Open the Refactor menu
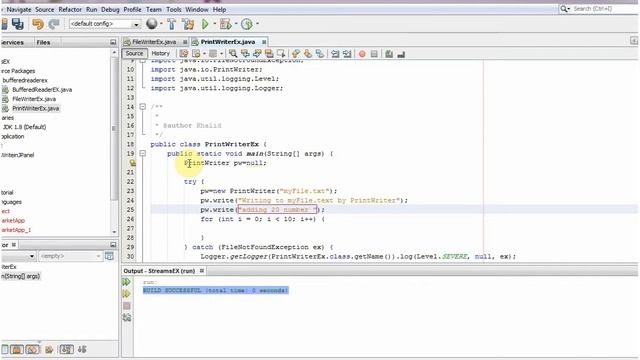640x360 pixels. (70, 9)
